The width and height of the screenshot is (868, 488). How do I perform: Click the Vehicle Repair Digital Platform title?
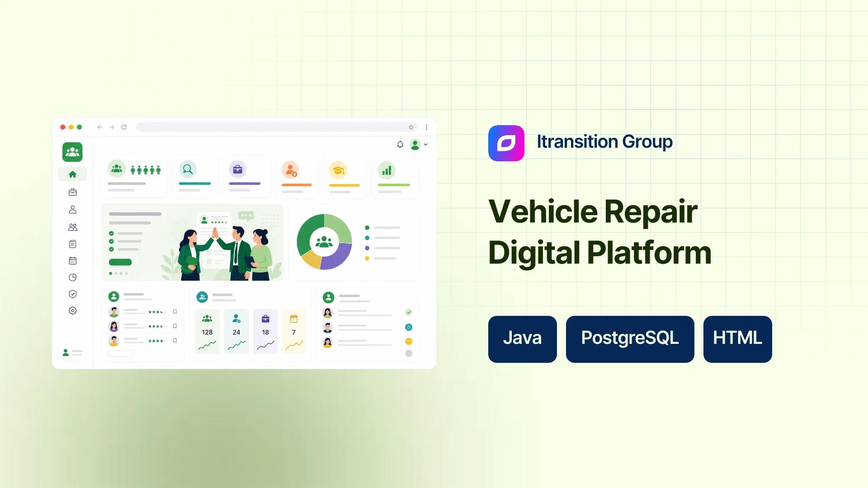600,232
